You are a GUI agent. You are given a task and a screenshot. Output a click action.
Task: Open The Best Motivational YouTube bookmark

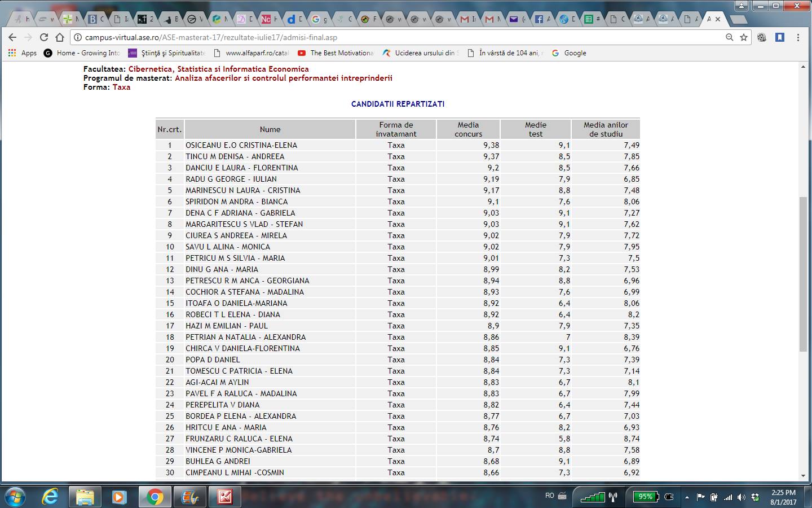coord(336,53)
